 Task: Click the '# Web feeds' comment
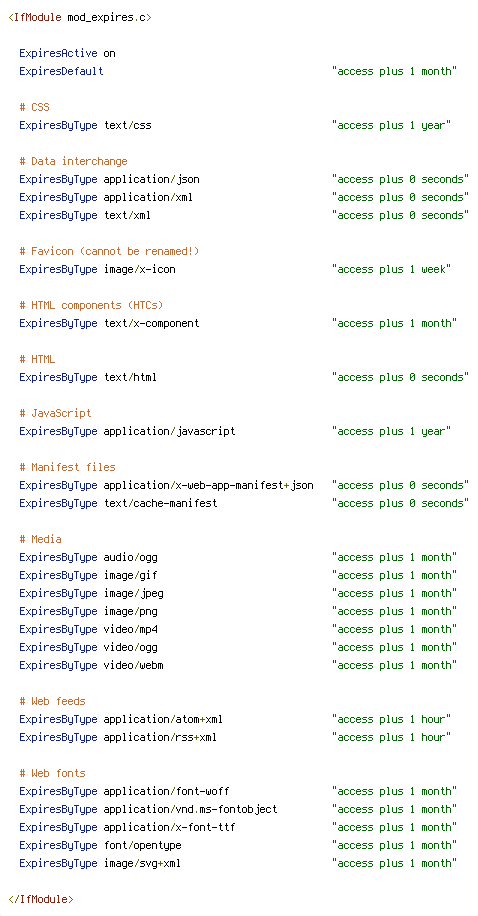[x=53, y=701]
